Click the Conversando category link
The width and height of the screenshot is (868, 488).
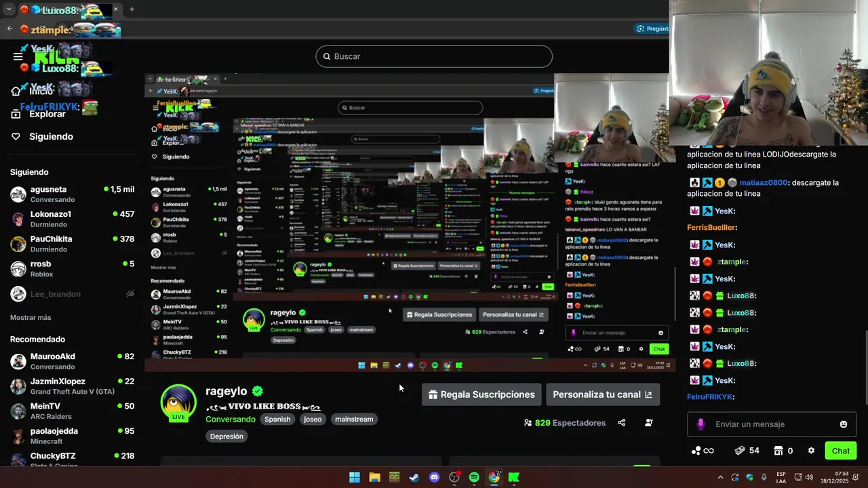pyautogui.click(x=231, y=419)
